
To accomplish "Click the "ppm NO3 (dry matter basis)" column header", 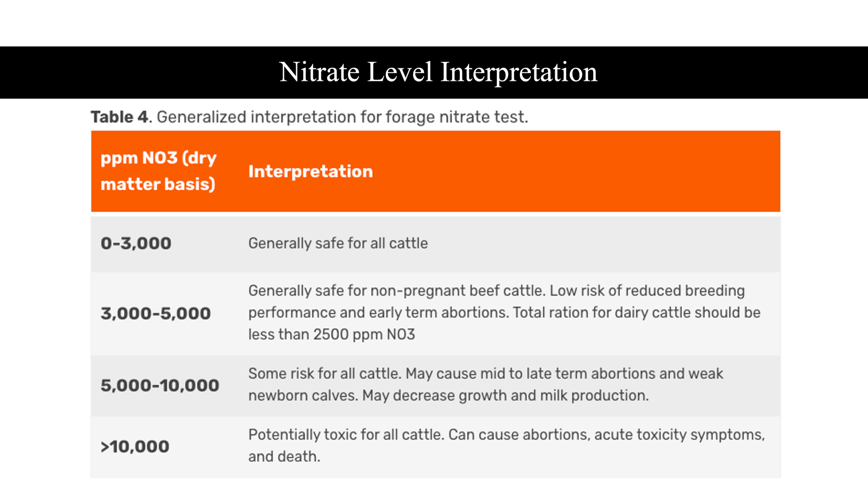I will (x=158, y=171).
